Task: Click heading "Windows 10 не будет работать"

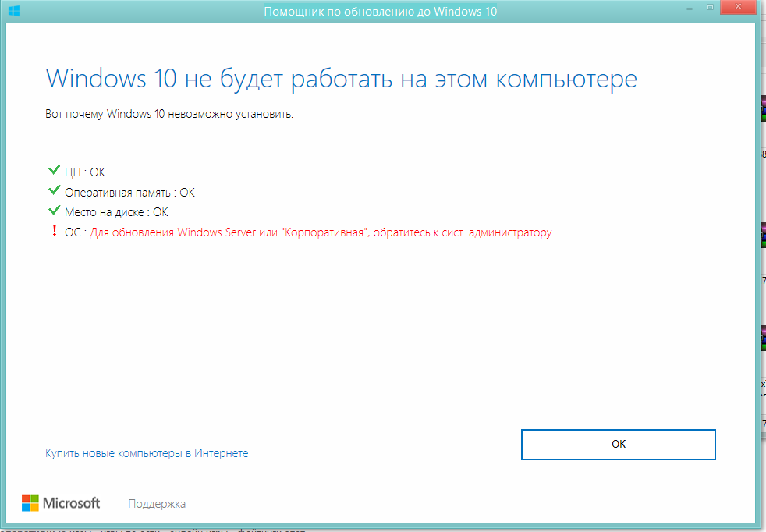Action: (x=218, y=78)
